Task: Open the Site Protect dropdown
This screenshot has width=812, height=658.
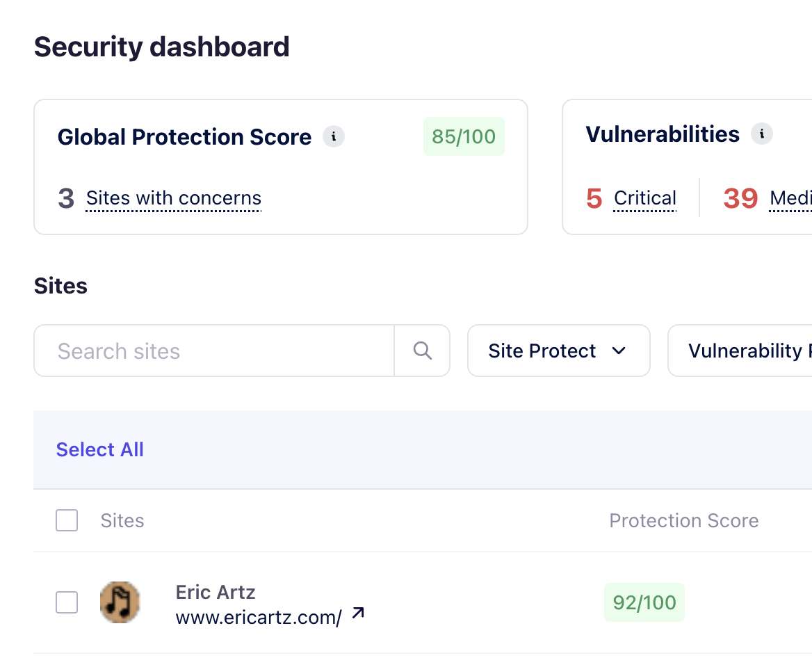Action: click(558, 351)
